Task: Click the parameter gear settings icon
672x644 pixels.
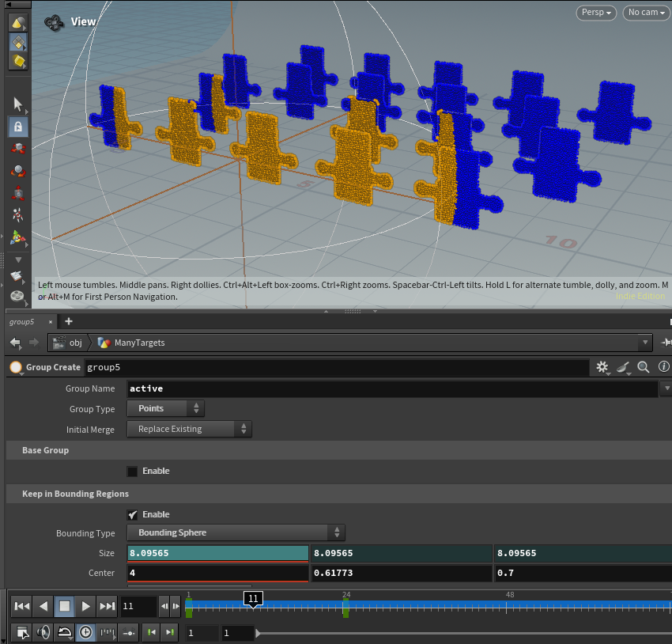Action: (x=602, y=367)
